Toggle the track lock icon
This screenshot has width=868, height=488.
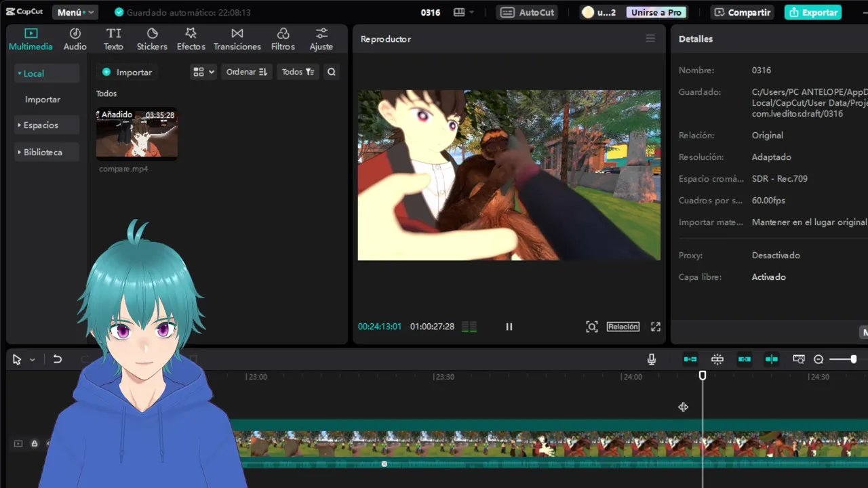[34, 443]
